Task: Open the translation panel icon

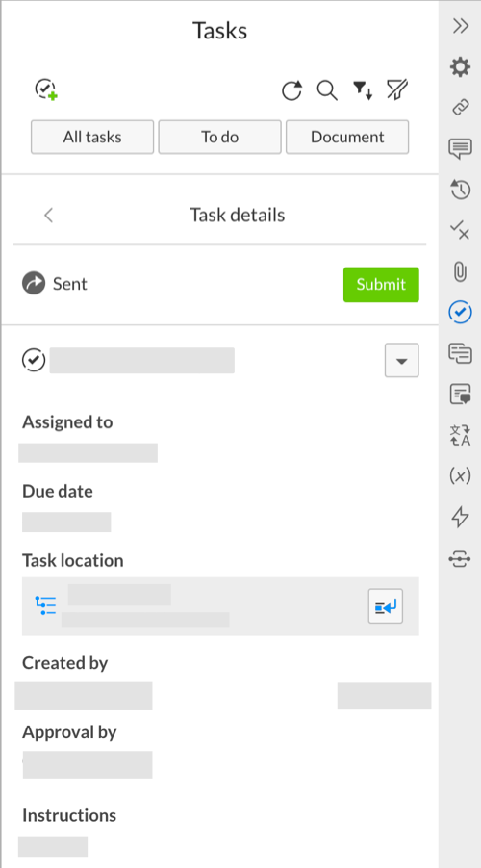Action: 461,435
